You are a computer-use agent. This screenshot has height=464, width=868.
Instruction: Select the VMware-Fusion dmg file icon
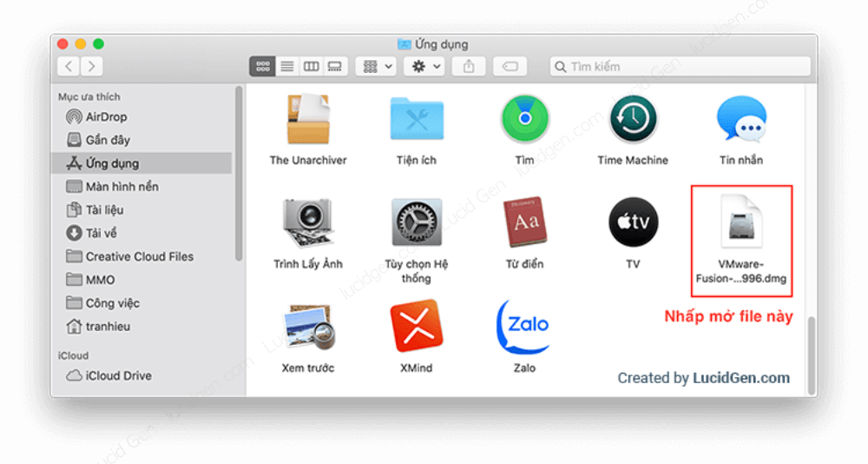741,222
